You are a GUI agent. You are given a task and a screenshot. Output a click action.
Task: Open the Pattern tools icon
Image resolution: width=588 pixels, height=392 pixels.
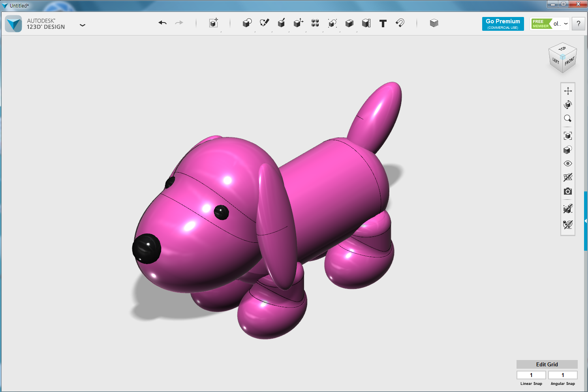(315, 23)
